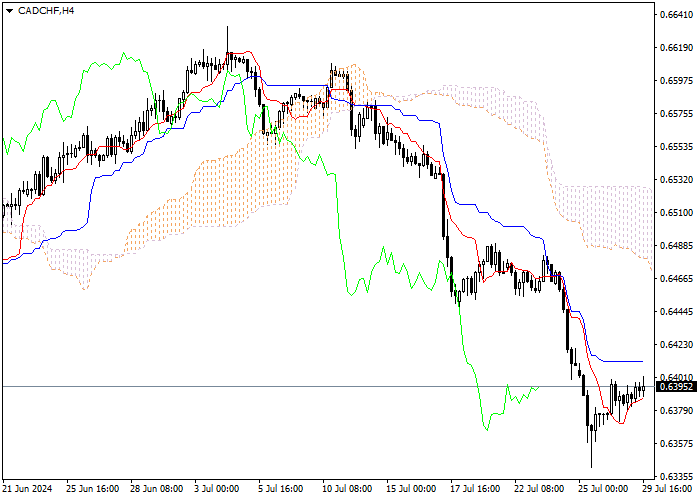Click time axis label 22 Jul 08:00

(540, 489)
